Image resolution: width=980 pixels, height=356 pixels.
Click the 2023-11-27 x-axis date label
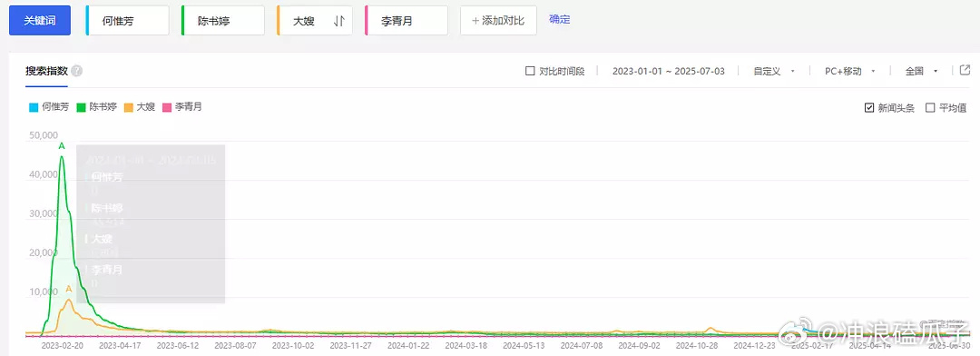(x=350, y=345)
